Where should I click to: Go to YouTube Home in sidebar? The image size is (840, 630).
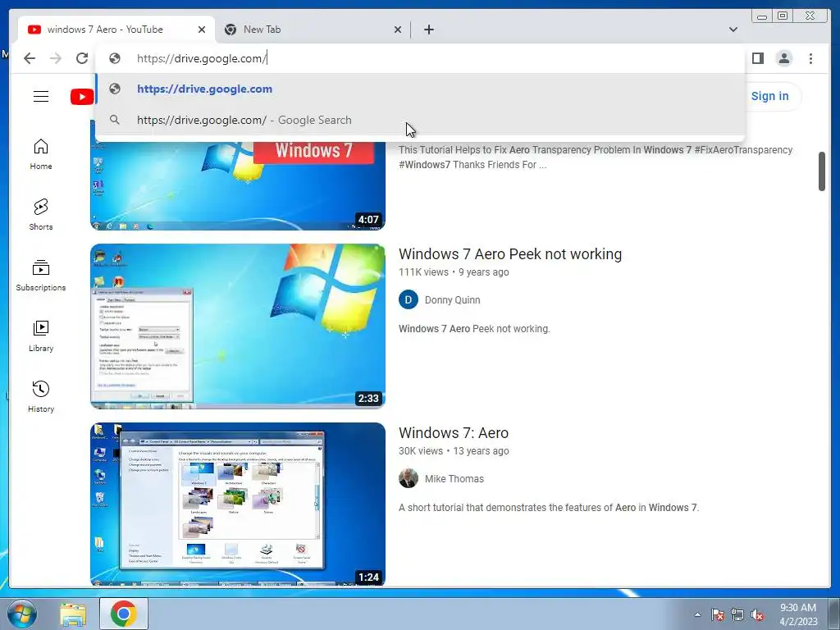41,154
